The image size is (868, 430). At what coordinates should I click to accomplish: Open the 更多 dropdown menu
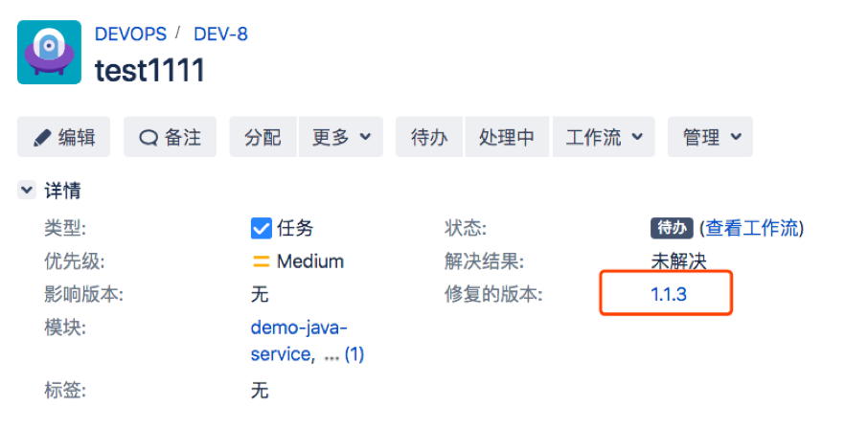click(x=340, y=137)
